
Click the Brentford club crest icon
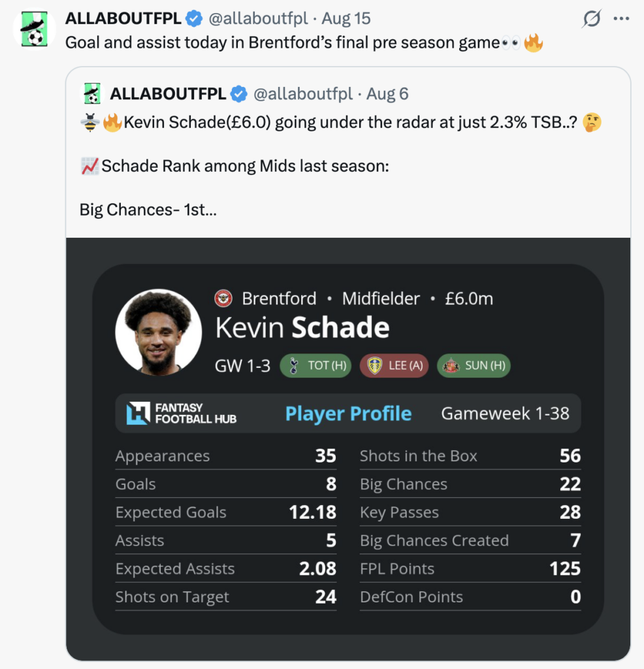[223, 298]
